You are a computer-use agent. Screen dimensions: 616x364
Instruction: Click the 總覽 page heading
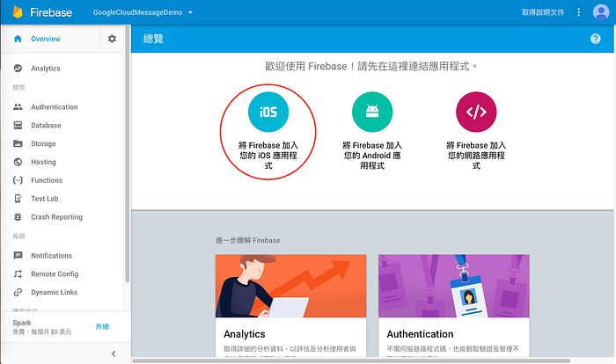point(153,39)
